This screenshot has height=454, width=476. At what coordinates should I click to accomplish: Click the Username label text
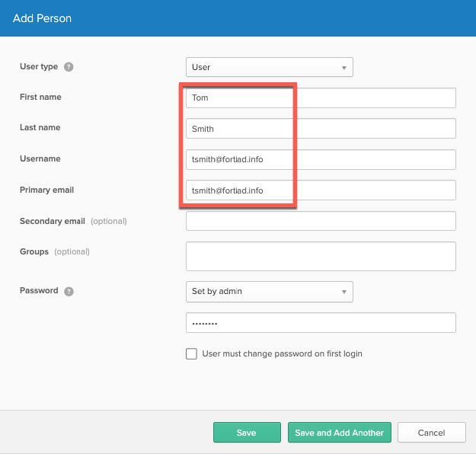[x=40, y=159]
